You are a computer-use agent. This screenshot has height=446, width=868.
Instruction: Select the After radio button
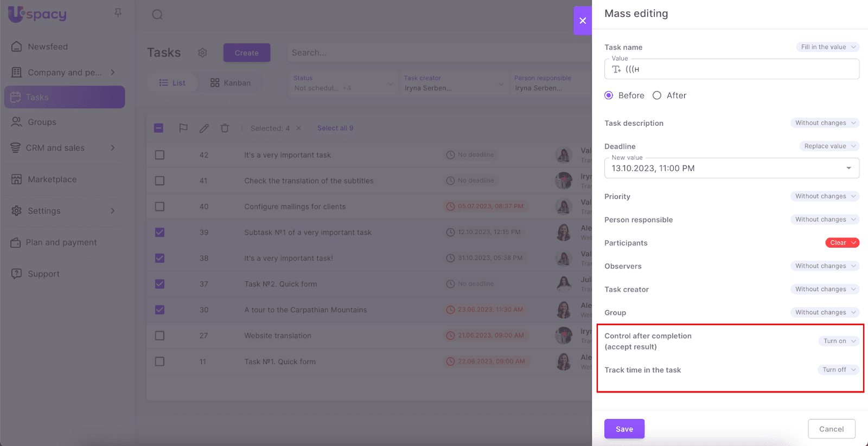click(x=657, y=95)
